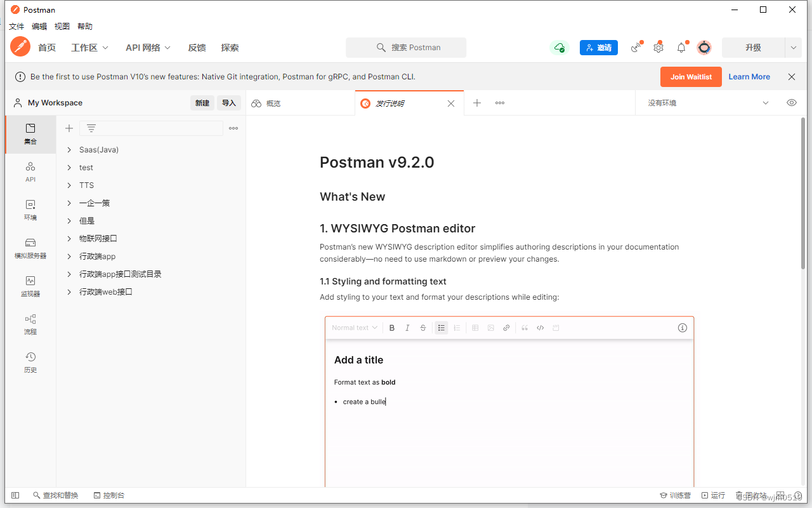The image size is (812, 508).
Task: Click the Join Waitlist button
Action: pos(691,77)
